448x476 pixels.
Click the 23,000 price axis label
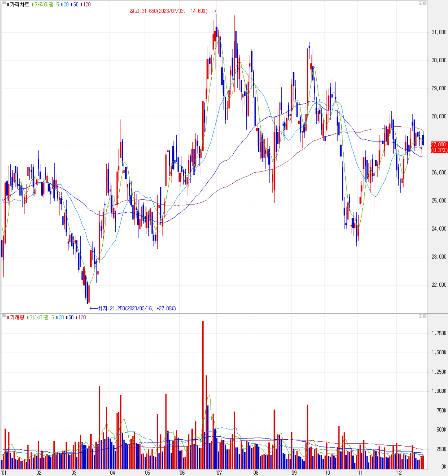coord(439,257)
